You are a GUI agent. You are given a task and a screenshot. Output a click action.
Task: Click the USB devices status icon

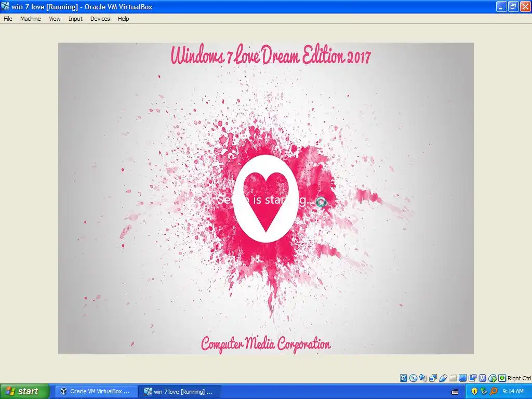pyautogui.click(x=443, y=378)
